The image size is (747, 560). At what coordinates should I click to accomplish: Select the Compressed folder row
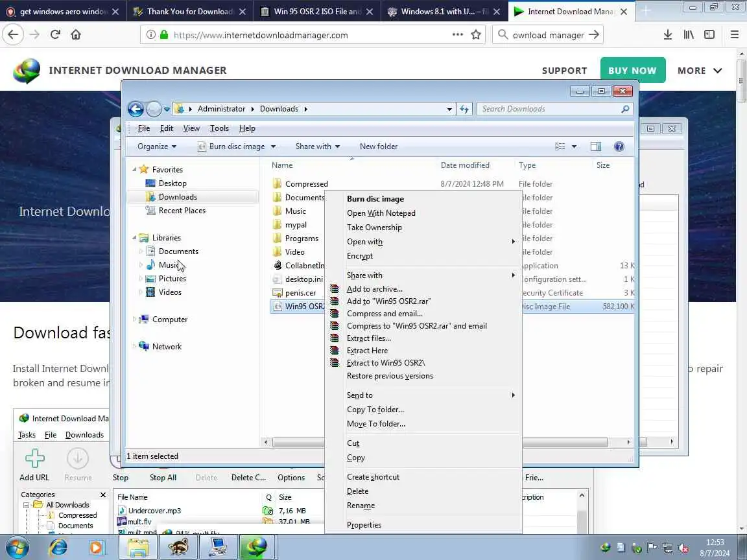tap(452, 184)
